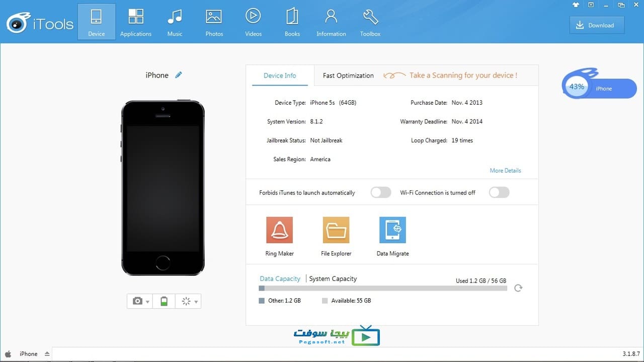Select the Device Info tab
The height and width of the screenshot is (362, 644).
click(x=280, y=76)
